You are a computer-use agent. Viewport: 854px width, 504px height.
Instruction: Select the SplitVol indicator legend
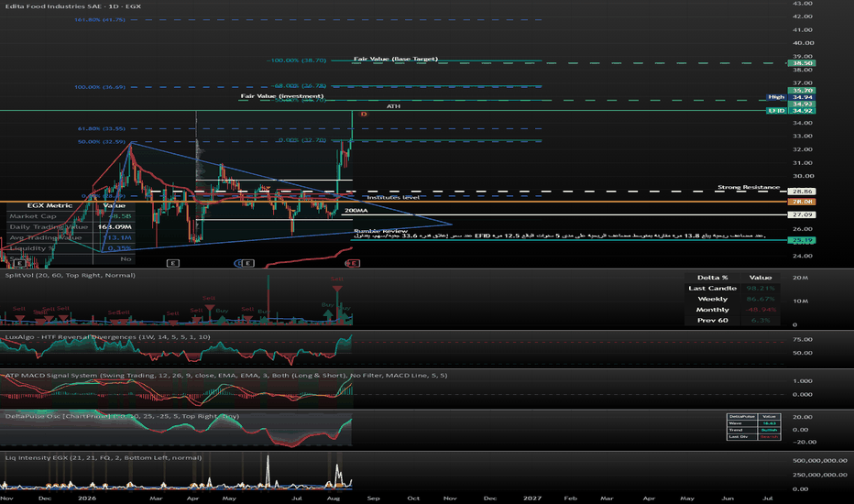click(71, 276)
